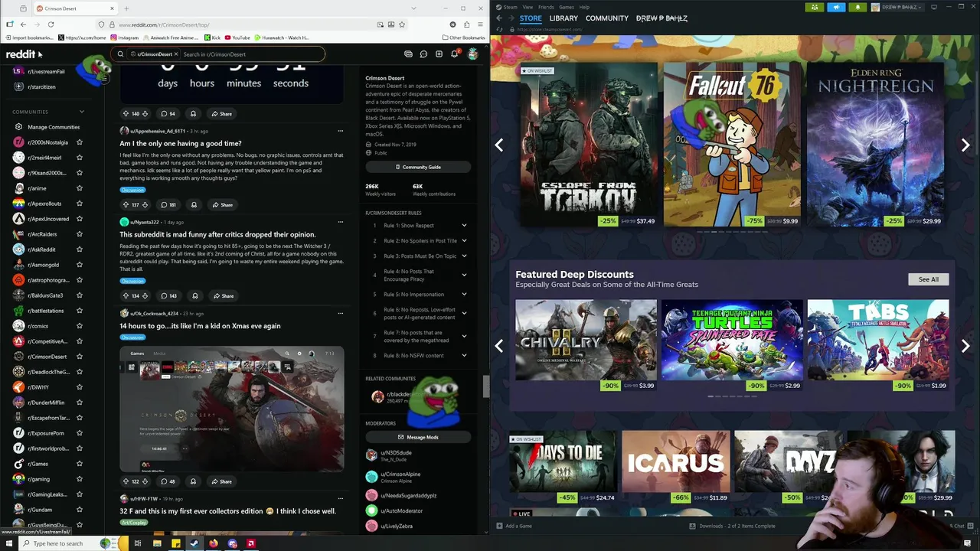
Task: Favorite r/BaldursGate3 with its star
Action: pos(80,295)
